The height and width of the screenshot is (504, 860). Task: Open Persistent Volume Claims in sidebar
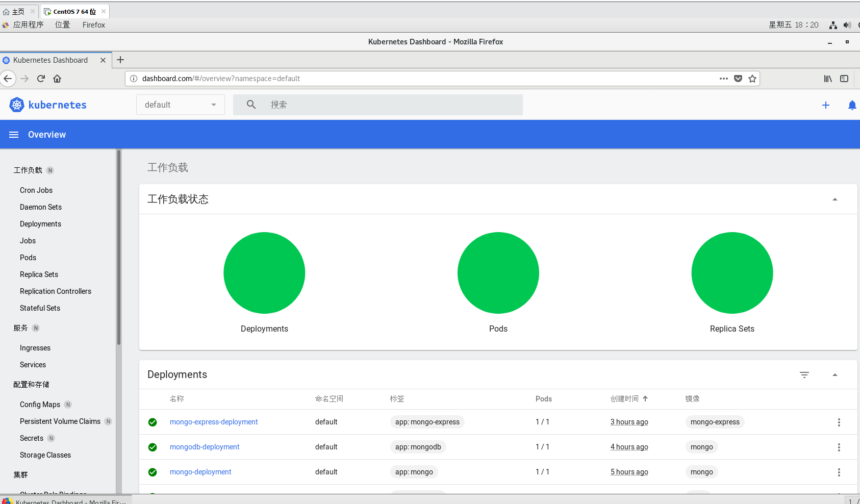(x=60, y=421)
